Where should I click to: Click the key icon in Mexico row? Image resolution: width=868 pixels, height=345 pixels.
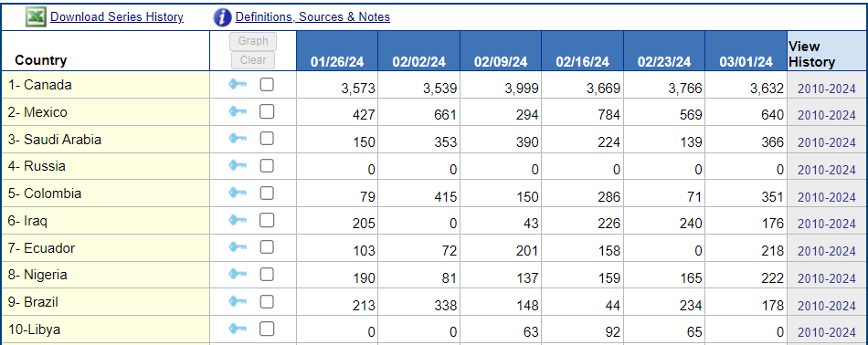[238, 111]
